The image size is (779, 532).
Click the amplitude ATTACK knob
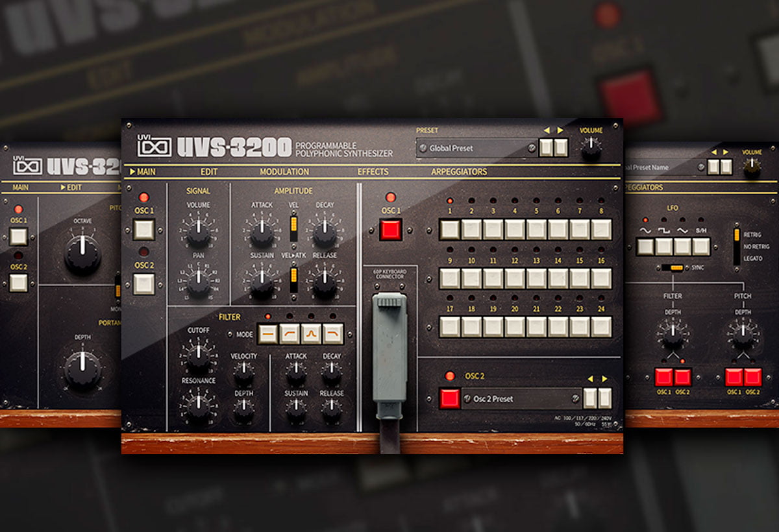262,235
